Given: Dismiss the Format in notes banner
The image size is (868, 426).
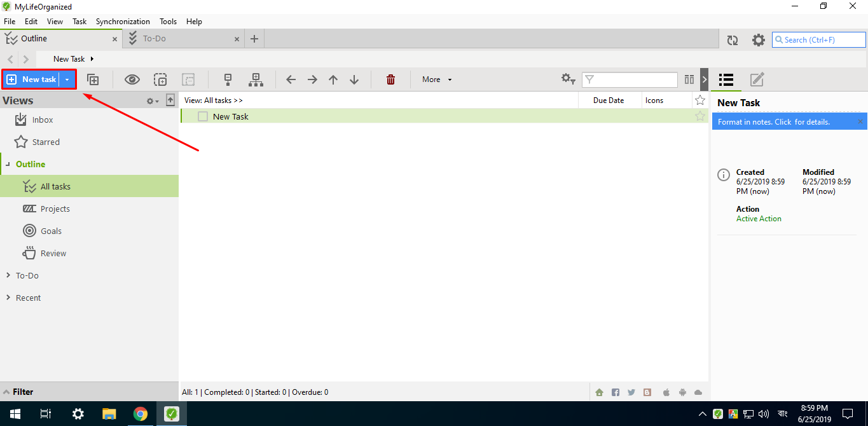Looking at the screenshot, I should click(860, 121).
